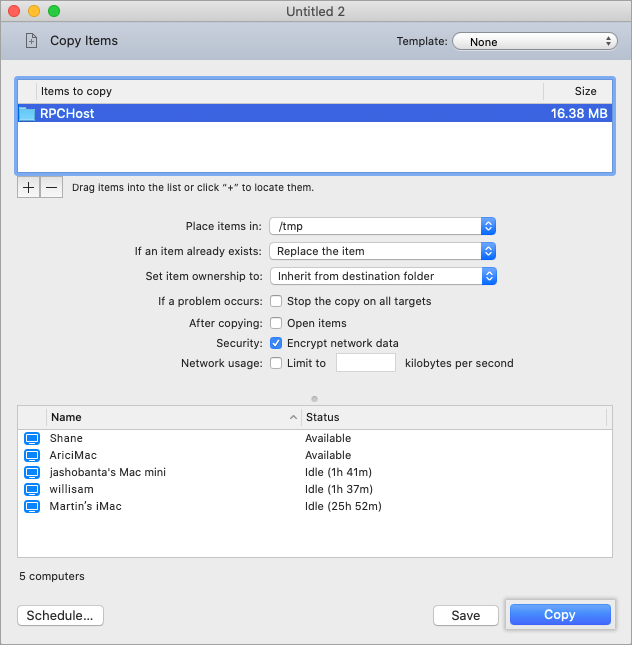632x645 pixels.
Task: Select the AriciMac computer icon
Action: click(x=31, y=455)
